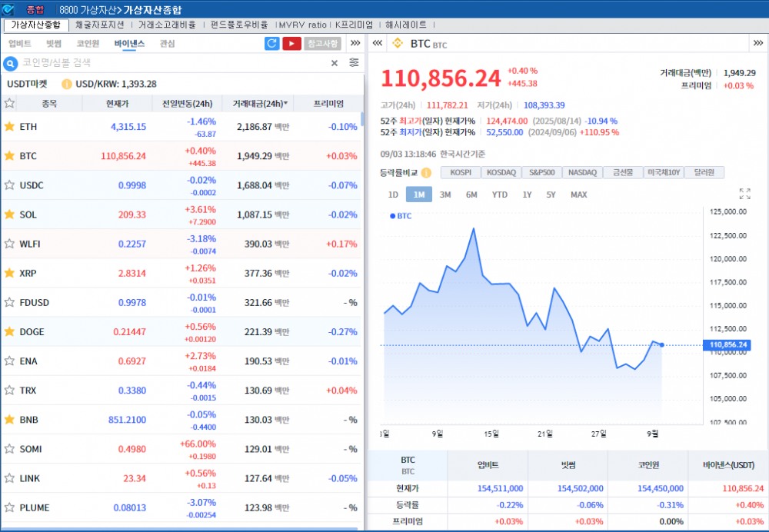Favorite LINK by clicking its empty star
This screenshot has height=532, width=769.
click(11, 478)
